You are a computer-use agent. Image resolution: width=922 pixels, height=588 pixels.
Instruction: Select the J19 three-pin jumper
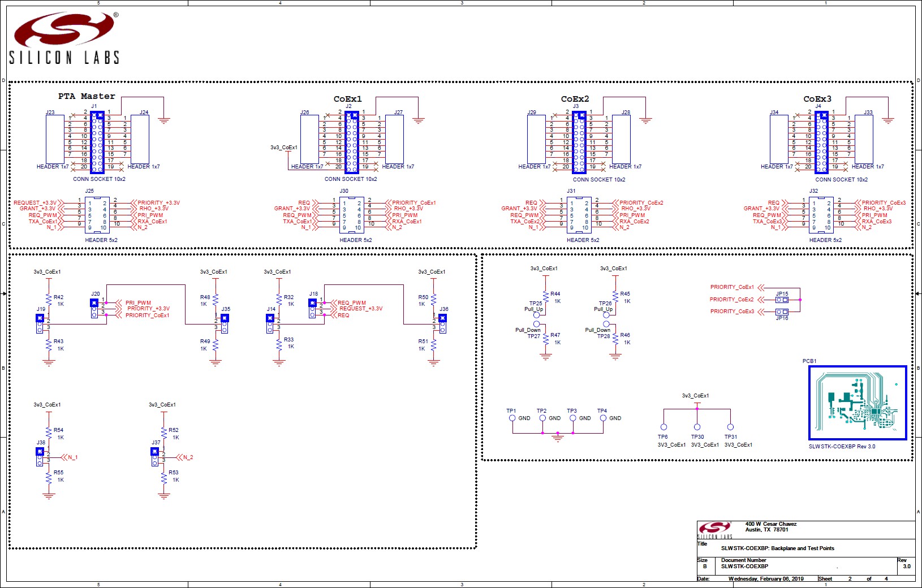click(40, 323)
